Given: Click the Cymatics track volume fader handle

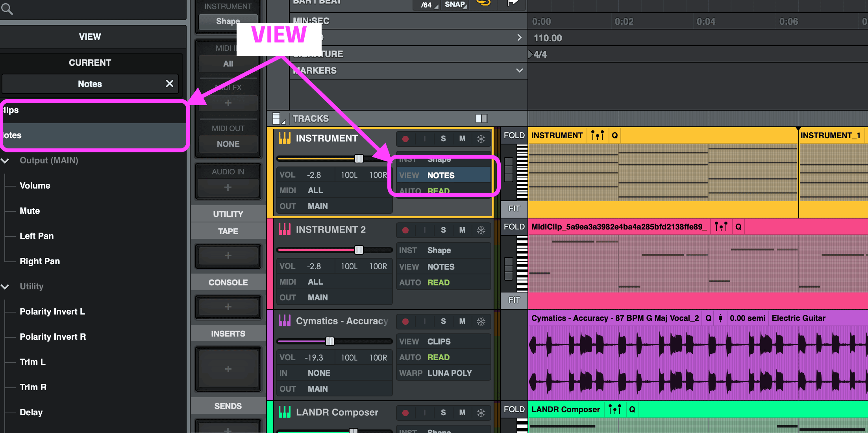Looking at the screenshot, I should pos(330,341).
